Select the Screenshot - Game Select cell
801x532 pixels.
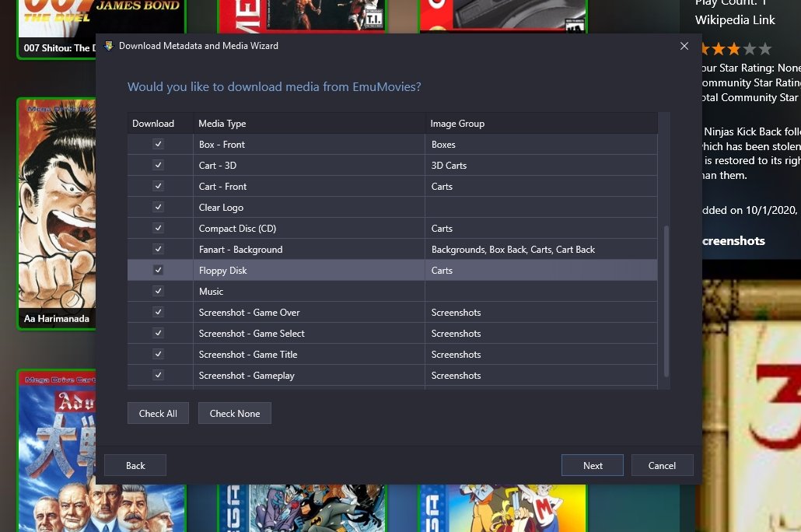(x=309, y=333)
